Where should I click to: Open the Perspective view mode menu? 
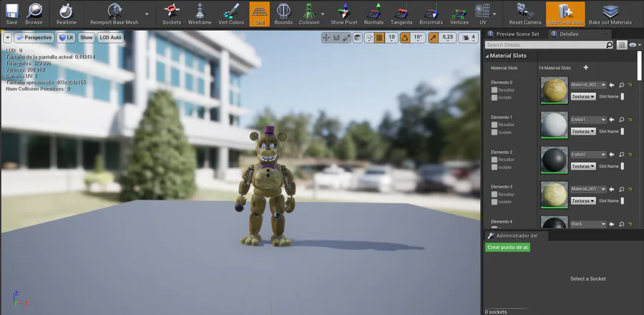click(x=34, y=38)
